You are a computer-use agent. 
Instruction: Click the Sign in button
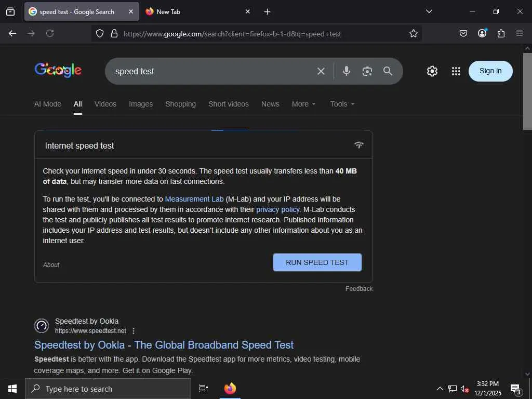pos(490,71)
